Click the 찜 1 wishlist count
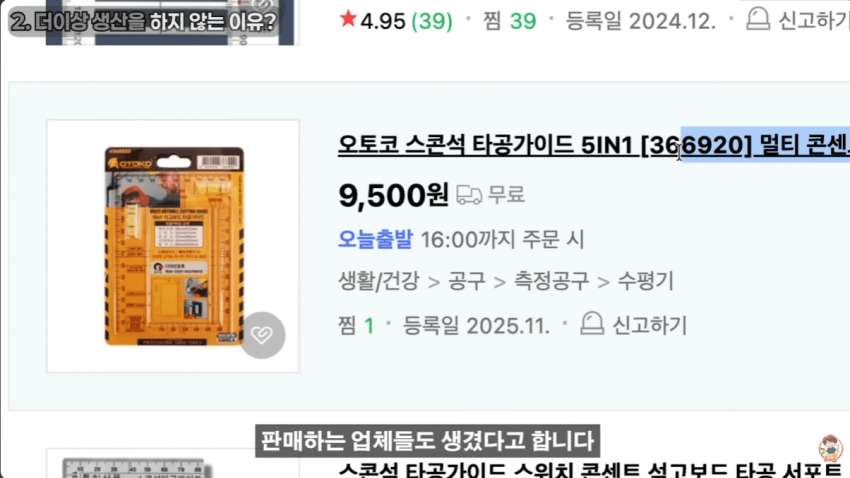The height and width of the screenshot is (478, 850). point(356,325)
